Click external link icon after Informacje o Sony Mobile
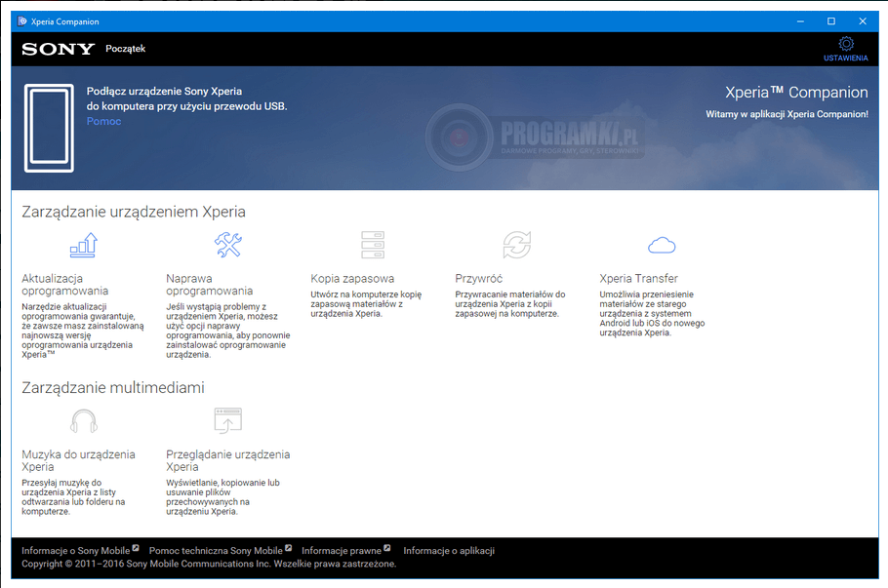Screen dimensions: 888x588 click(136, 548)
